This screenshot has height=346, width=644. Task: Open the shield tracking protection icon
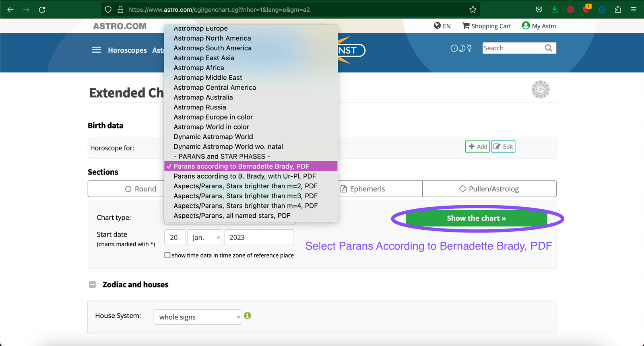[x=108, y=10]
